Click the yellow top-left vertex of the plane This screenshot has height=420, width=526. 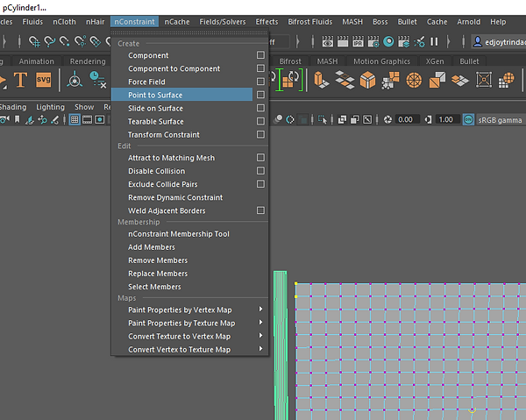click(296, 284)
